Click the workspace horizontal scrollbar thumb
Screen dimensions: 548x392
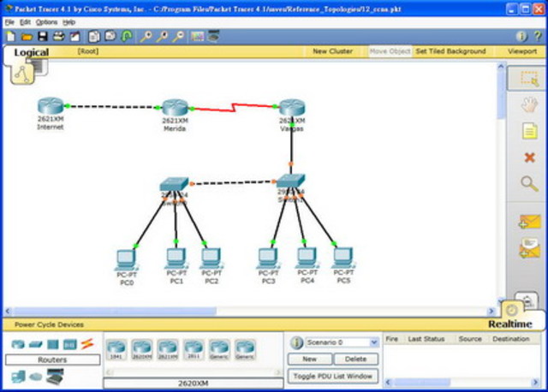(x=115, y=311)
